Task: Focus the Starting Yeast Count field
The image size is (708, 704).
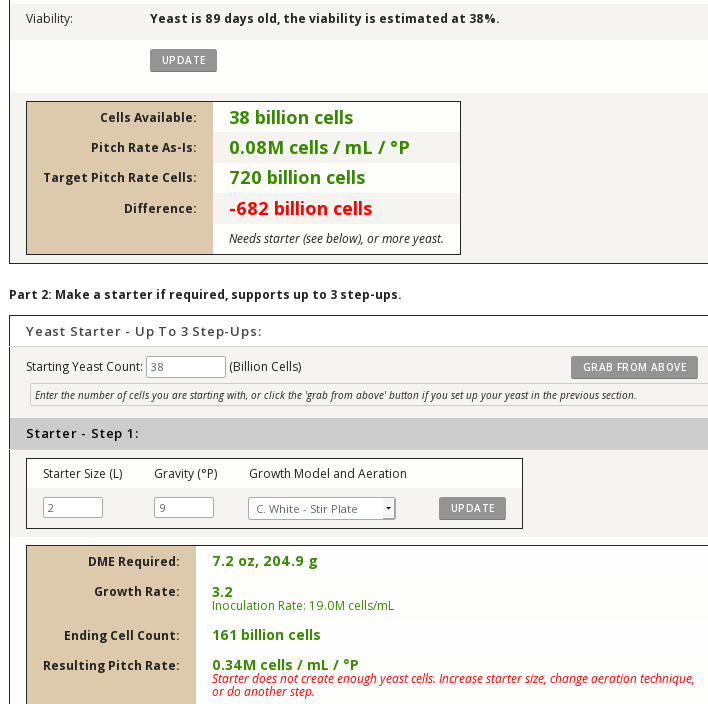Action: (185, 367)
